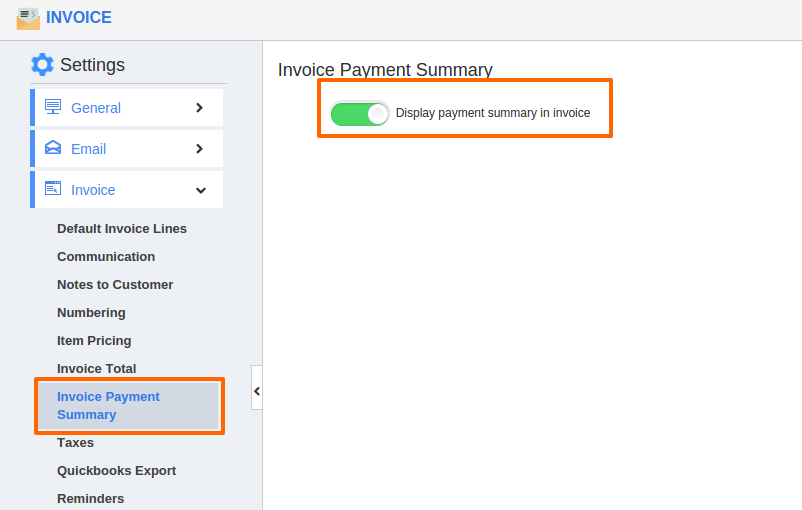Open the Taxes settings page
This screenshot has height=510, width=802.
pyautogui.click(x=75, y=442)
